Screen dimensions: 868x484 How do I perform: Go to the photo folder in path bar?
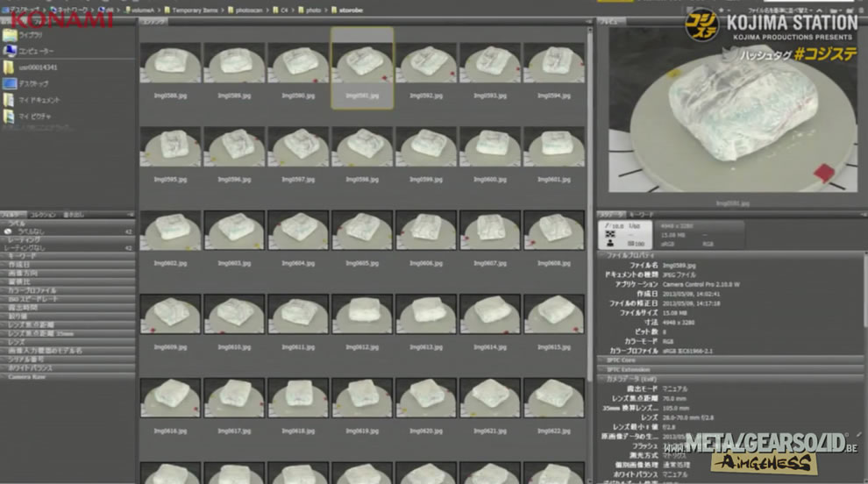[313, 10]
